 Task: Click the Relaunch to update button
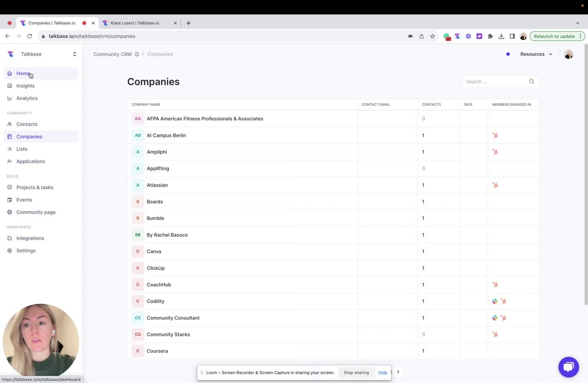pyautogui.click(x=557, y=36)
